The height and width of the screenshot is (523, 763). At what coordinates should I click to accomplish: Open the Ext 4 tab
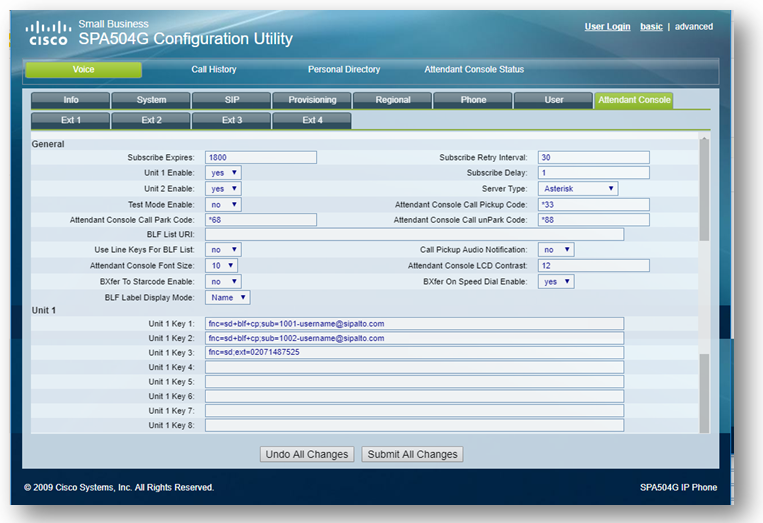point(312,120)
